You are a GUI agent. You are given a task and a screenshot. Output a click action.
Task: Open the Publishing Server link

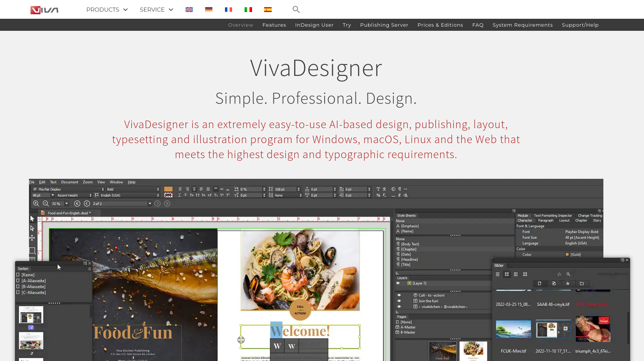(x=384, y=25)
